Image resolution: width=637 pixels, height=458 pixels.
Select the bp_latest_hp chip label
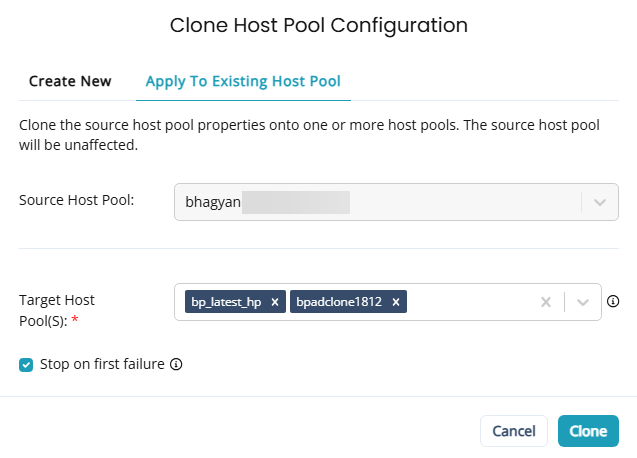point(226,302)
